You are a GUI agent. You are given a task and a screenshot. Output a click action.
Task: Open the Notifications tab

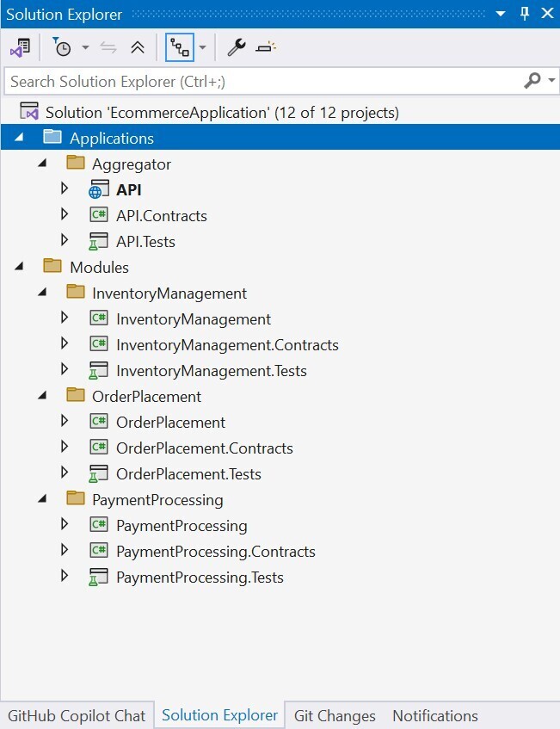tap(435, 715)
